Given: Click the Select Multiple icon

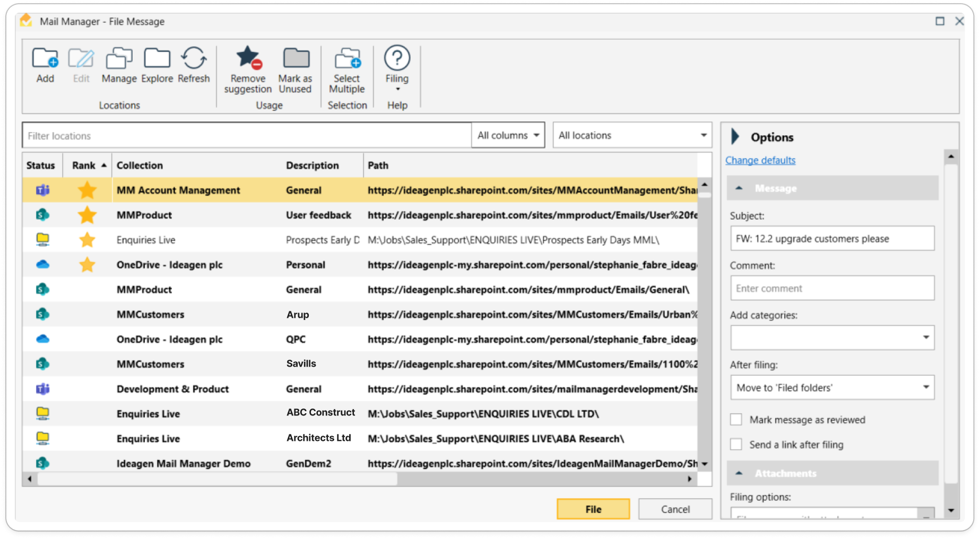Looking at the screenshot, I should point(347,58).
